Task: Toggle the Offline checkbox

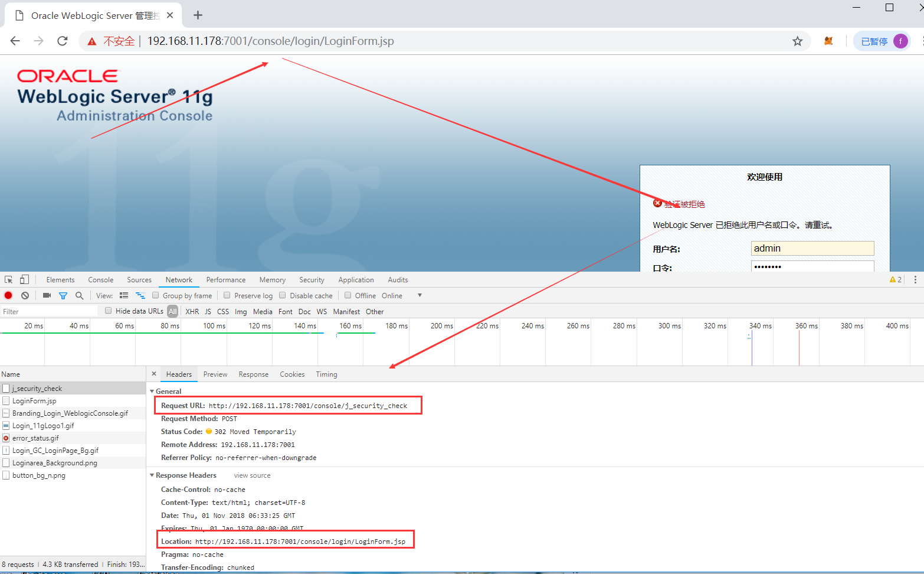Action: pos(348,295)
